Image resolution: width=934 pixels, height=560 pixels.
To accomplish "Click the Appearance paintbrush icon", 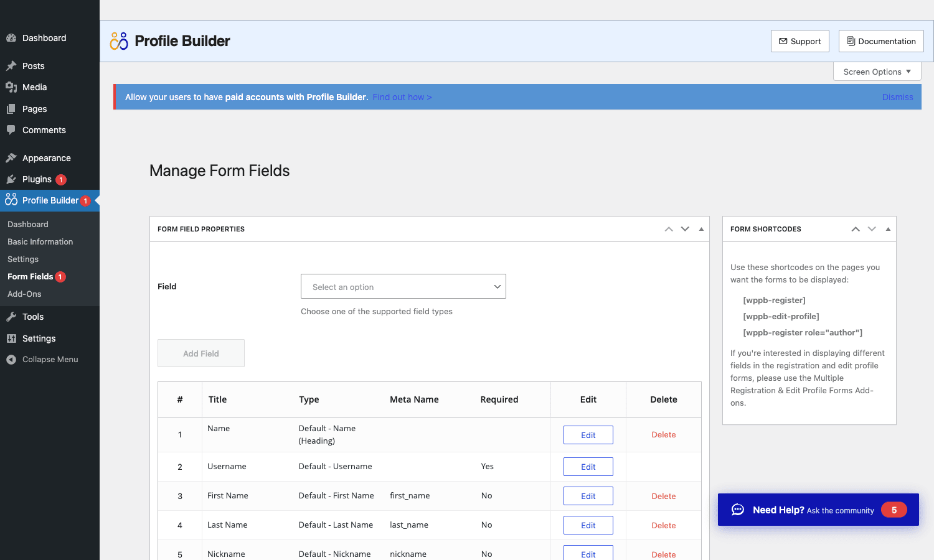I will pos(11,158).
